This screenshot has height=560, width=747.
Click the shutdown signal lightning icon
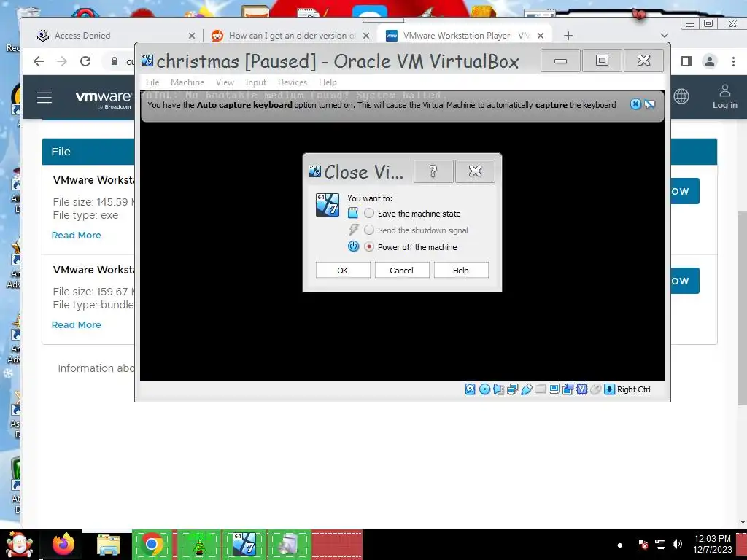tap(353, 230)
